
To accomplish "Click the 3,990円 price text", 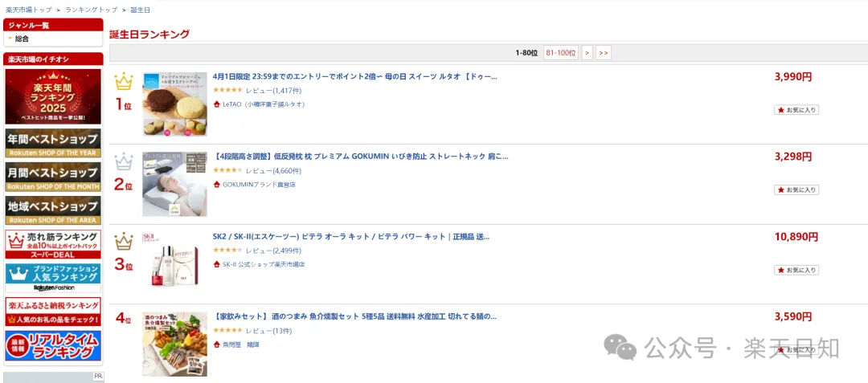I will pyautogui.click(x=793, y=77).
